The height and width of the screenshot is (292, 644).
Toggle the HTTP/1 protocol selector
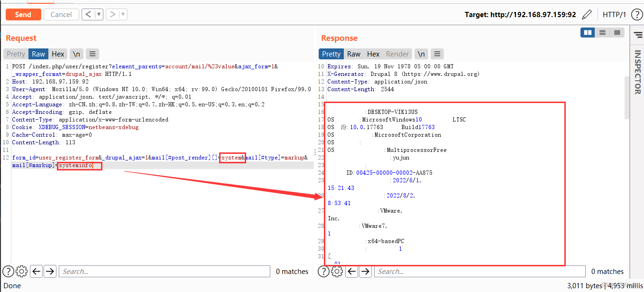click(x=614, y=15)
